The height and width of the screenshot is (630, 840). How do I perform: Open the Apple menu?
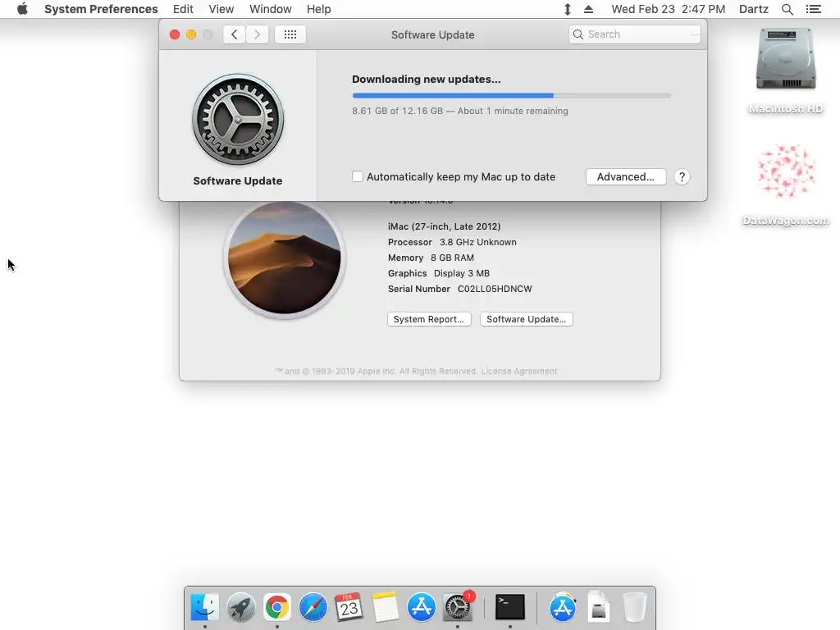[22, 9]
